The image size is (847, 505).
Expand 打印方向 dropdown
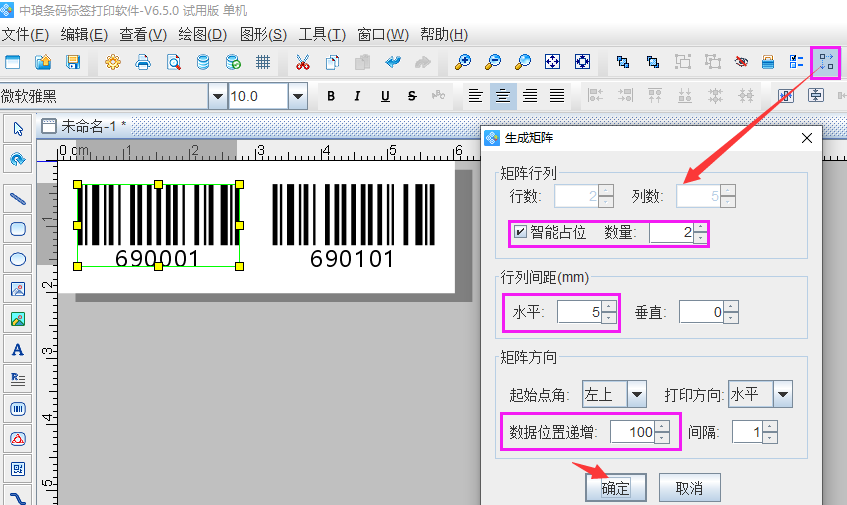tap(783, 394)
